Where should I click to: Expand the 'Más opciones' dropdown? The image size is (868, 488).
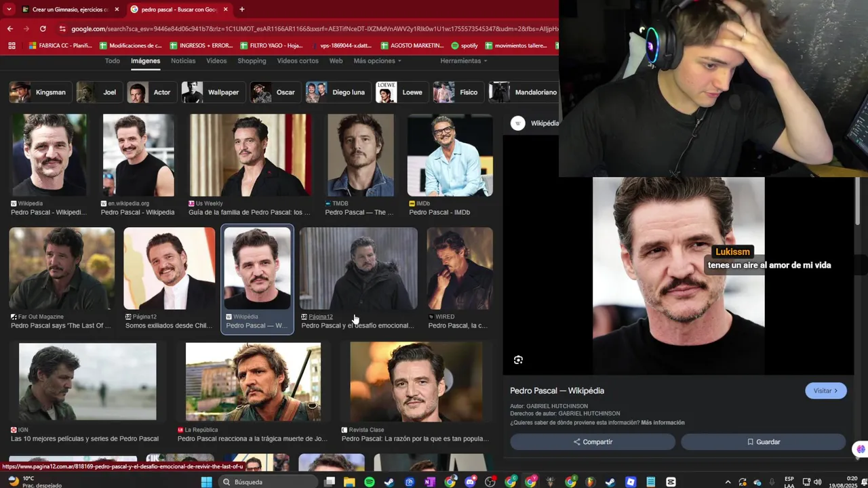[x=377, y=61]
